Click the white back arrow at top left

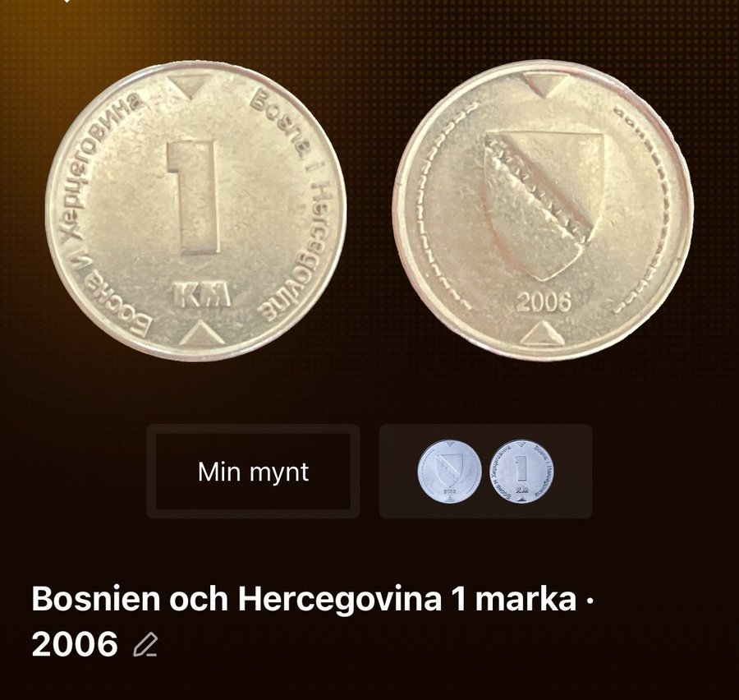(67, 2)
